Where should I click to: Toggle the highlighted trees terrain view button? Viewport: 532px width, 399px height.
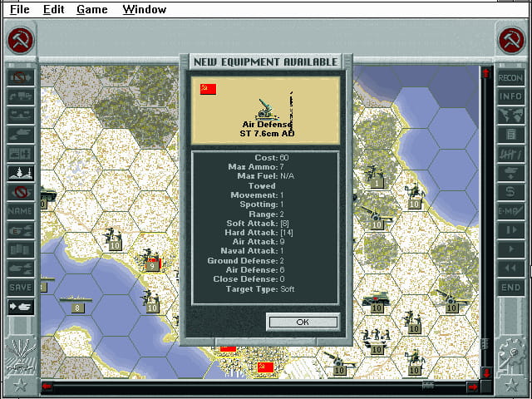click(20, 173)
